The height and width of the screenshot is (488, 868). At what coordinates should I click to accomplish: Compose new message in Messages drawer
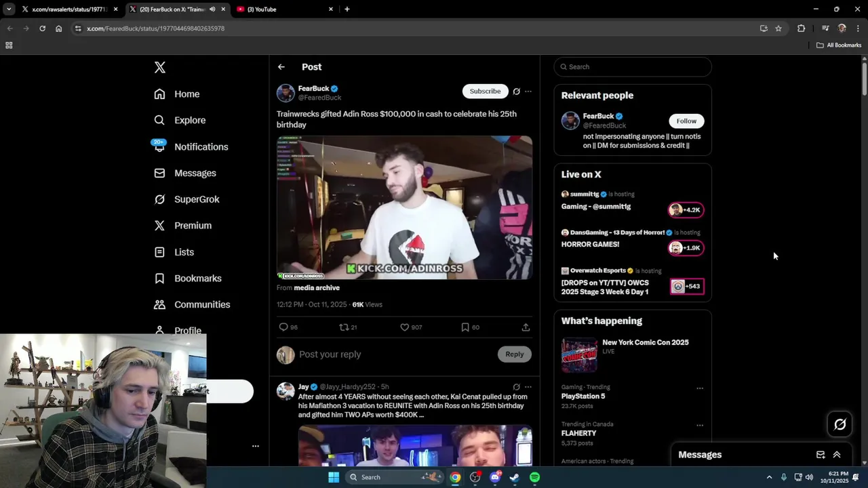tap(821, 455)
